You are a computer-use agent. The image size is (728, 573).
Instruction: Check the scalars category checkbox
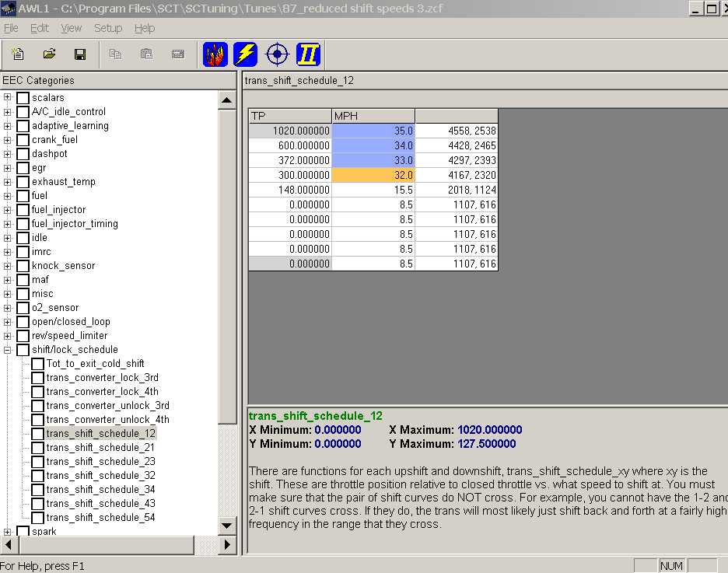tap(23, 98)
